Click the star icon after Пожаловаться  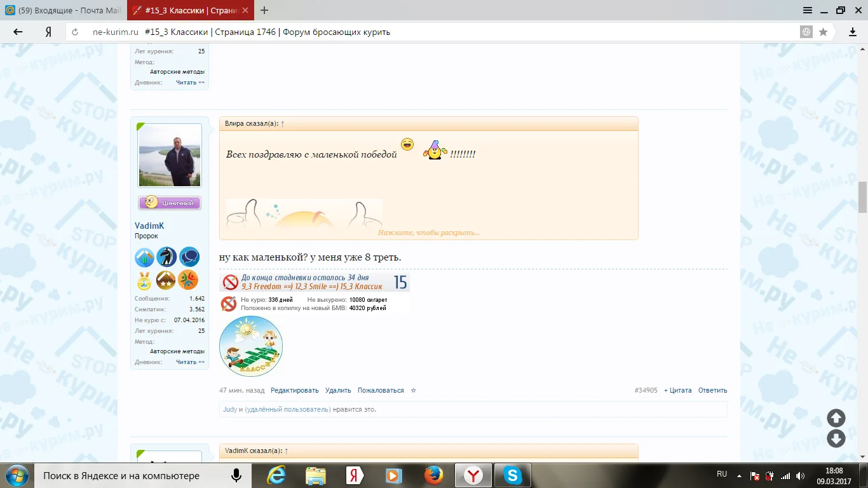coord(414,391)
